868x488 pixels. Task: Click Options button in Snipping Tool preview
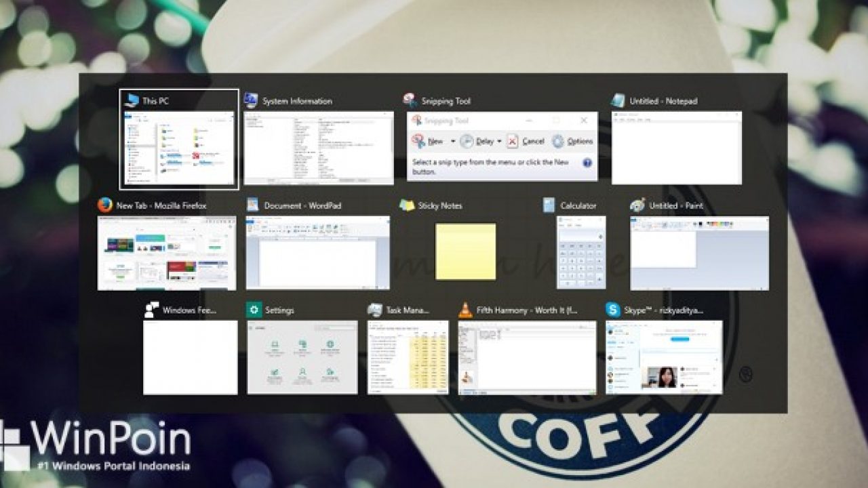click(x=572, y=141)
